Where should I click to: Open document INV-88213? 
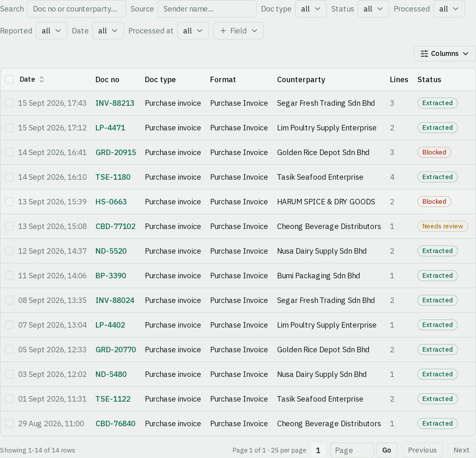tap(115, 103)
